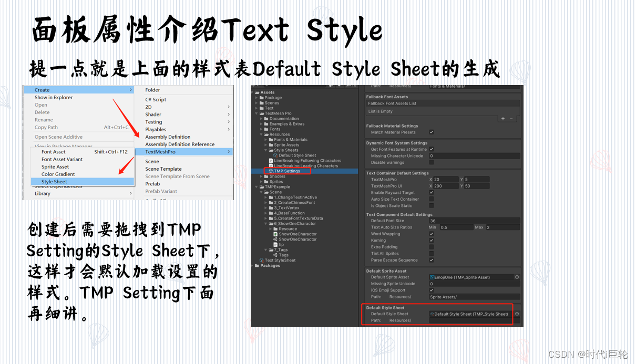Viewport: 636px width, 364px height.
Task: Enable Disable warnings checkbox
Action: (432, 162)
